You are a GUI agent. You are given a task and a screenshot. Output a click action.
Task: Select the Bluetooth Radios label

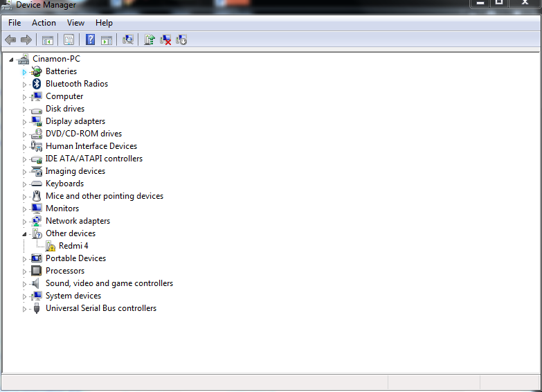pos(77,84)
